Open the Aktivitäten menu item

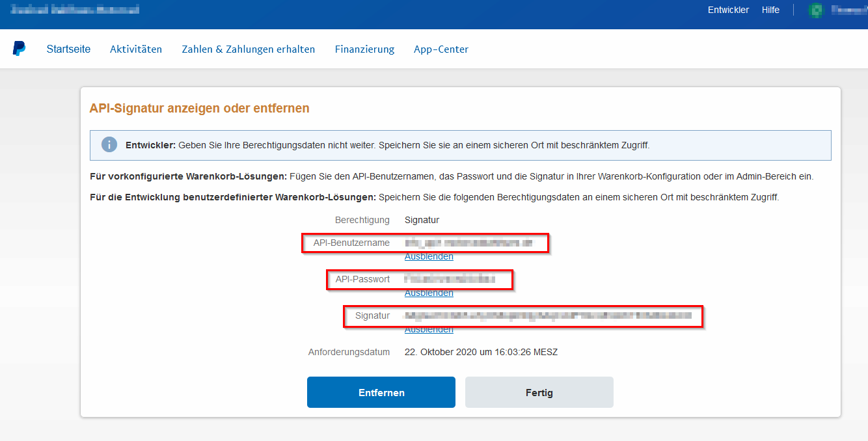[136, 49]
